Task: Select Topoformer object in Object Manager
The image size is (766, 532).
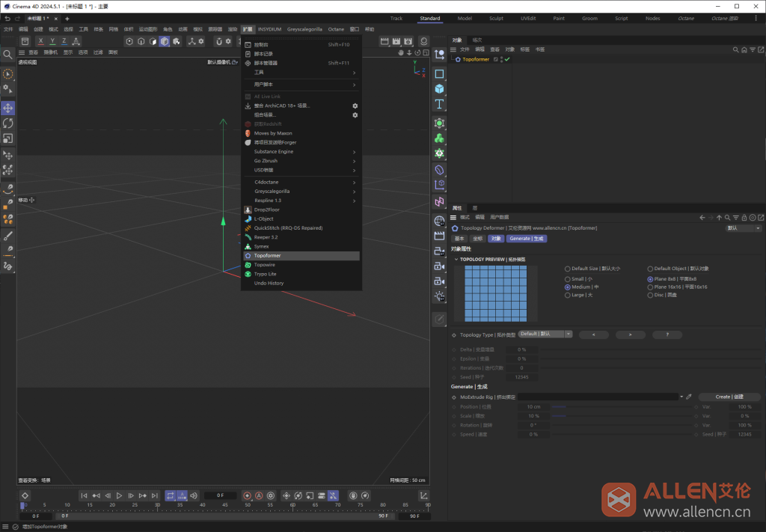Action: point(475,60)
